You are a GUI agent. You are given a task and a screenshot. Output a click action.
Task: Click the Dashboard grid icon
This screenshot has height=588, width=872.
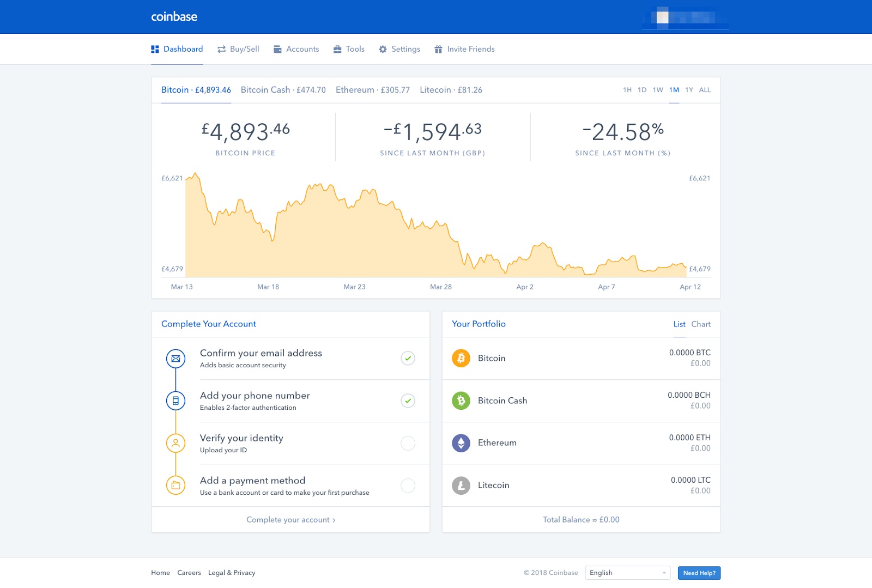[155, 49]
